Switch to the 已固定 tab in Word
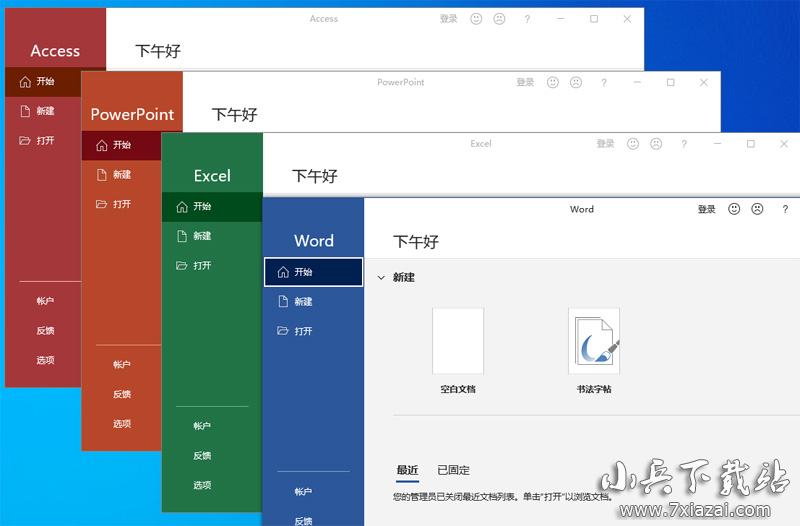This screenshot has width=800, height=526. 453,470
